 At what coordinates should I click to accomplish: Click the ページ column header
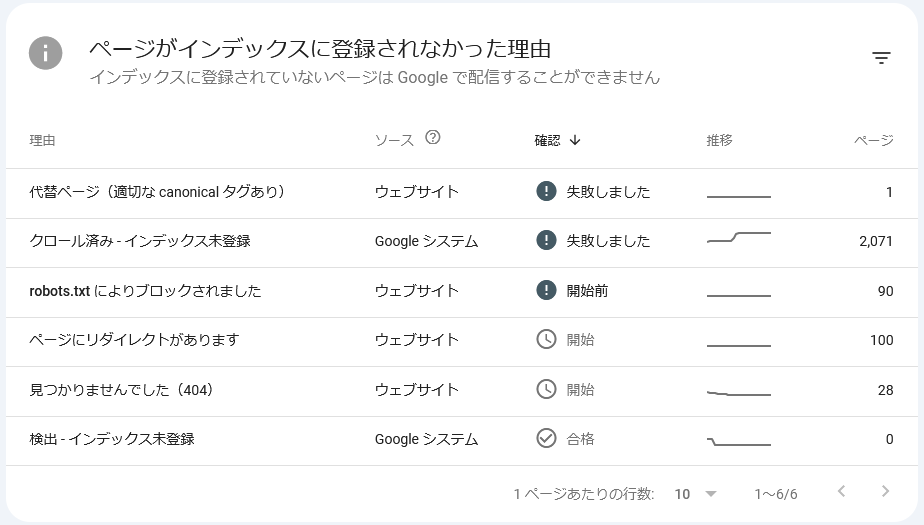click(874, 140)
